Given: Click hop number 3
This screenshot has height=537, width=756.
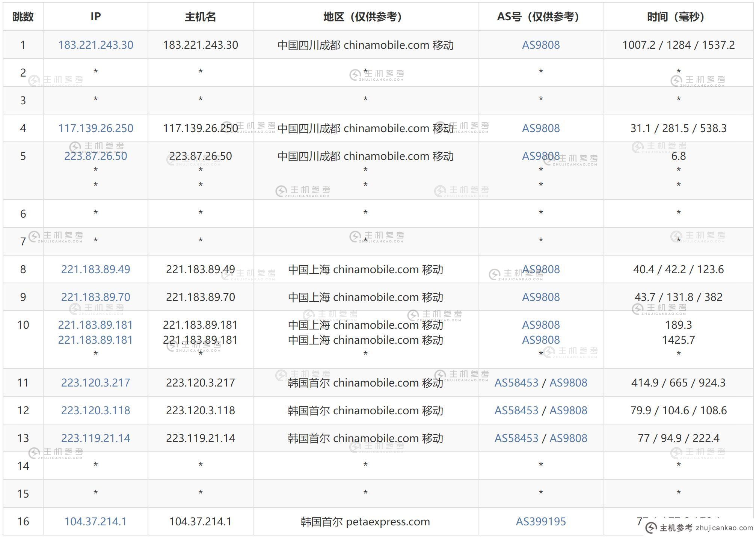Looking at the screenshot, I should tap(23, 101).
